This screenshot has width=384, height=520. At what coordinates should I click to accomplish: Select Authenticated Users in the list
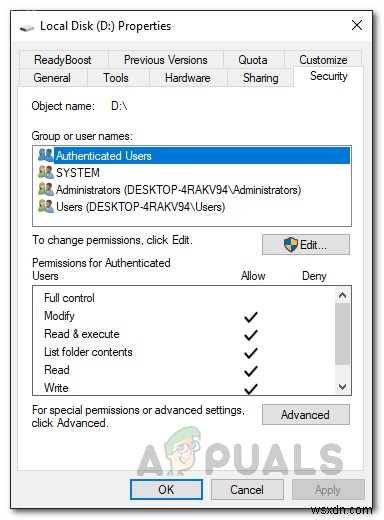[194, 156]
